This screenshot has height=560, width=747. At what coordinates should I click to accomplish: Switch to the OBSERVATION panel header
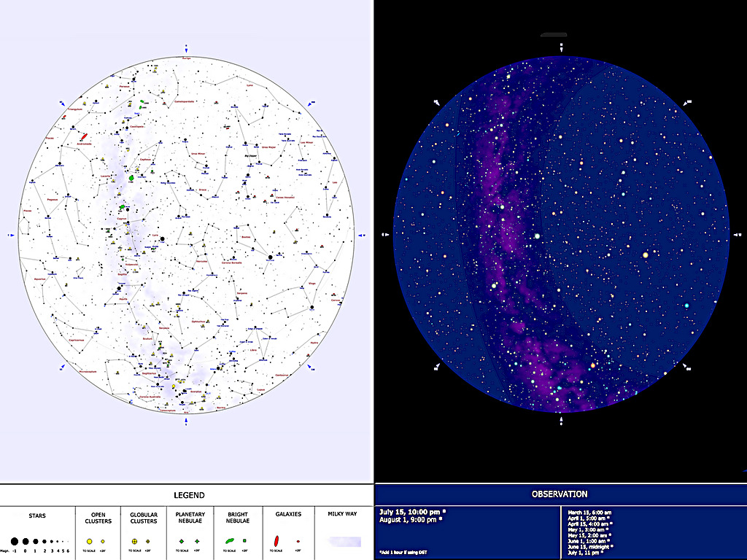[x=560, y=494]
